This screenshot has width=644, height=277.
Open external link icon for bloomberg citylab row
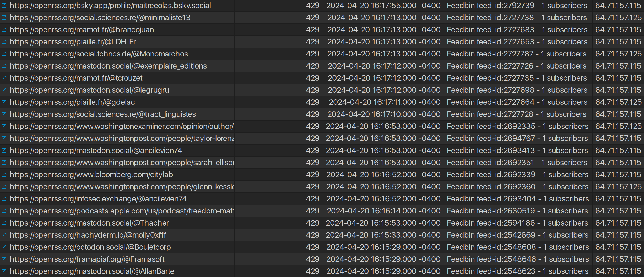click(4, 175)
